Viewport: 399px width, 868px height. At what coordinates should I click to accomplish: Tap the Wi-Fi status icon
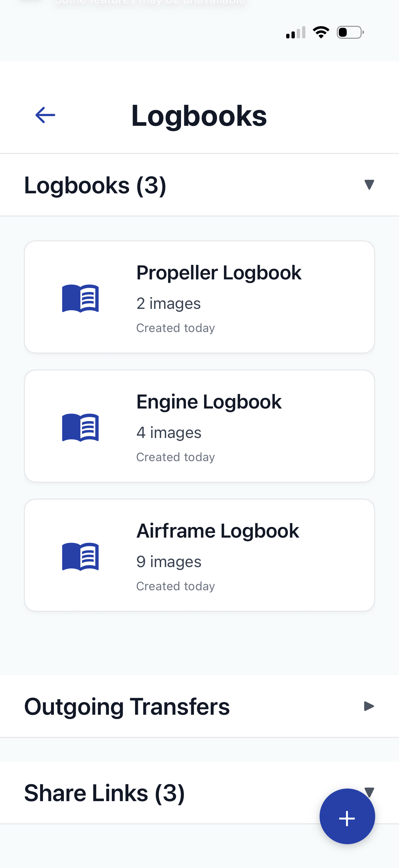321,32
